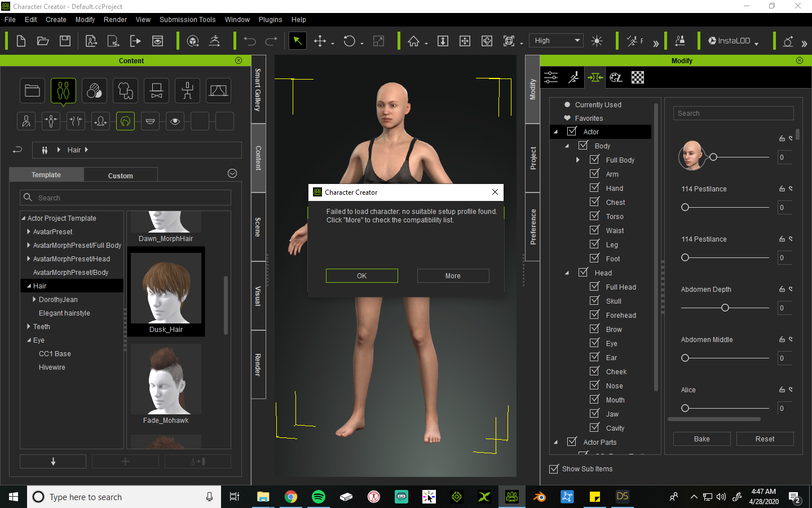Open the Project folder category in Content
812x508 pixels.
tap(33, 90)
